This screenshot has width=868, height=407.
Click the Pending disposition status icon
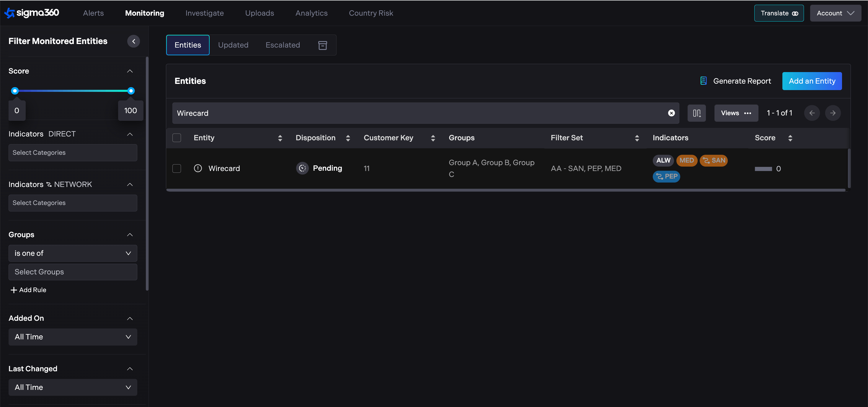click(302, 168)
